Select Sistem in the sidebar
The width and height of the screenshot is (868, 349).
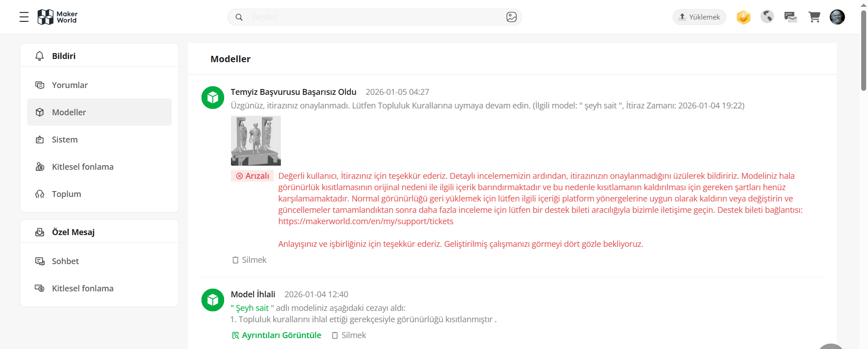(x=65, y=139)
